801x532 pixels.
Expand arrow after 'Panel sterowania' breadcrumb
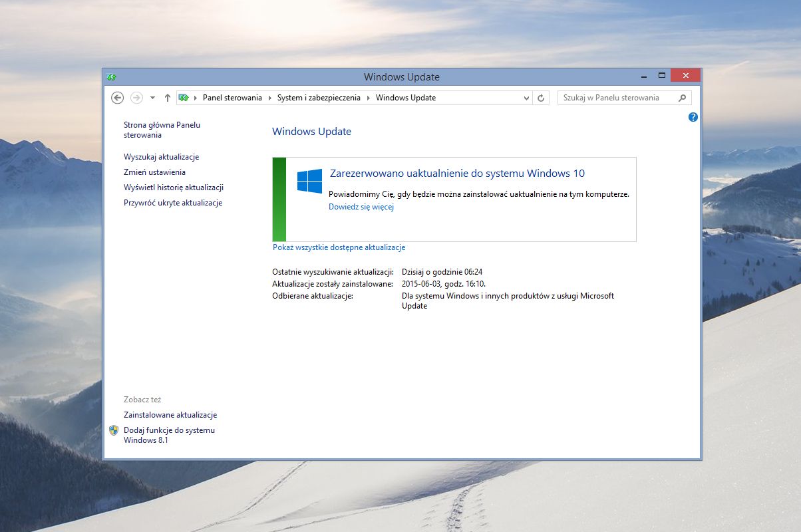(x=269, y=98)
